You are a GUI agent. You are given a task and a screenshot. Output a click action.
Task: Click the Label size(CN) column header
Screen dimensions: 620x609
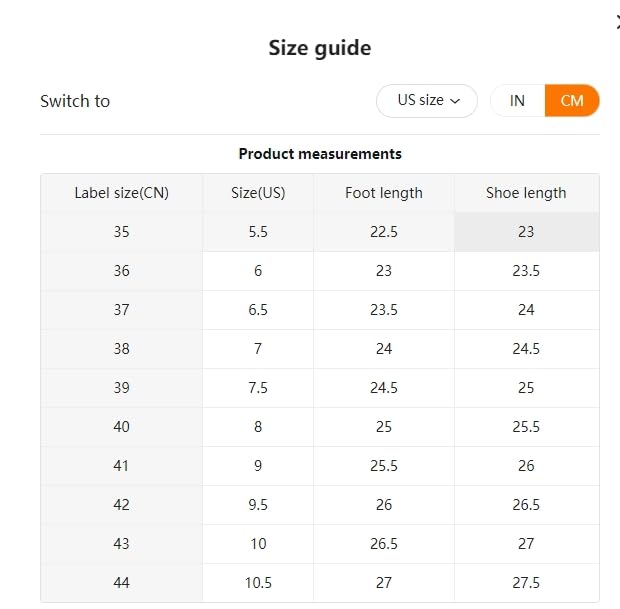tap(121, 193)
